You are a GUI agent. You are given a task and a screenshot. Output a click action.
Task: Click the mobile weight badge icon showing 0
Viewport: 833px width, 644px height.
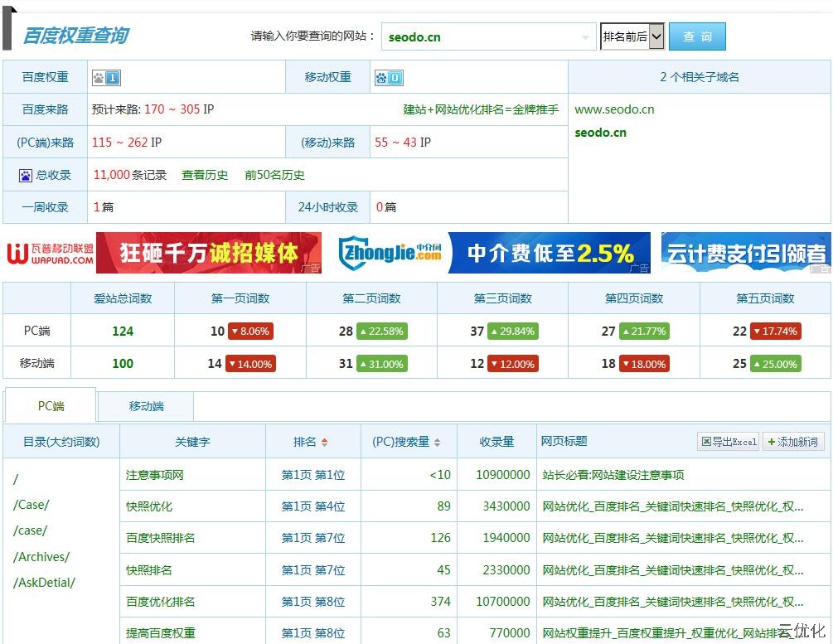389,78
